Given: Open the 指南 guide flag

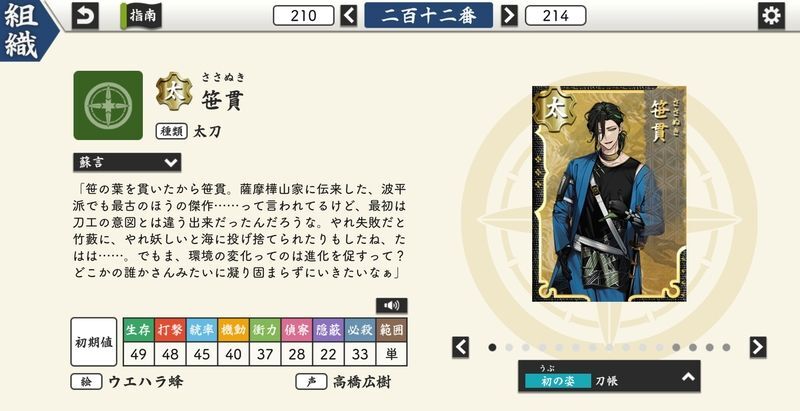Looking at the screenshot, I should (141, 16).
